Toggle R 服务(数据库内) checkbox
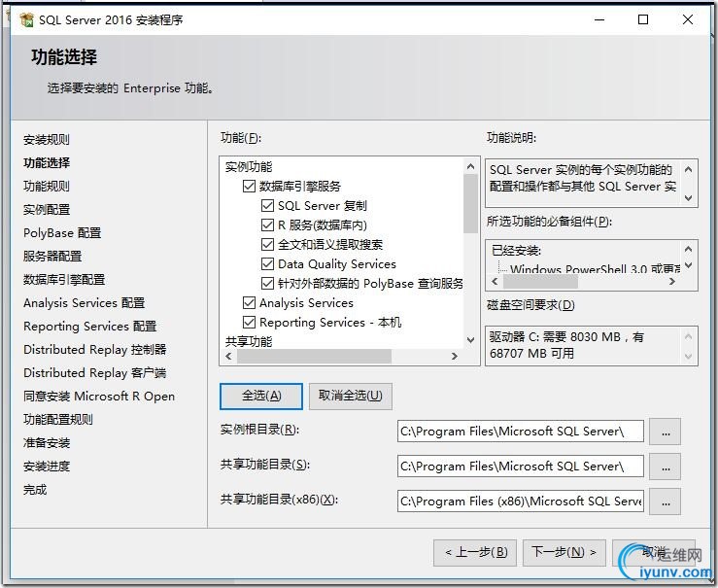The width and height of the screenshot is (718, 588). (x=267, y=225)
